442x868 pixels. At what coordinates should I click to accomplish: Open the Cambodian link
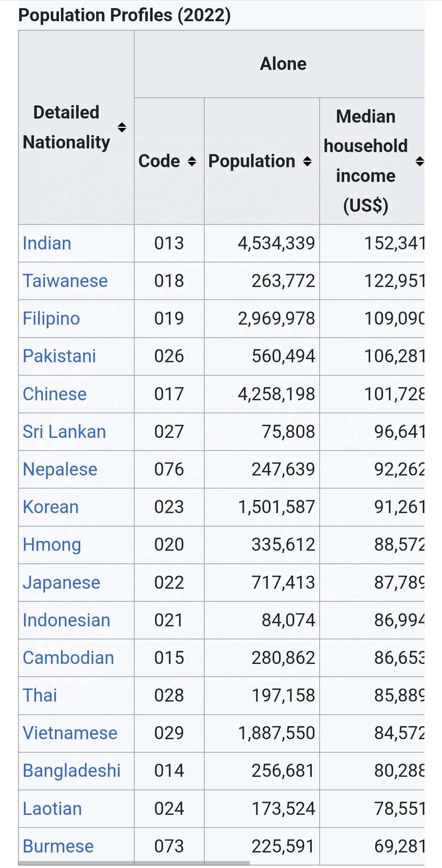tap(68, 658)
